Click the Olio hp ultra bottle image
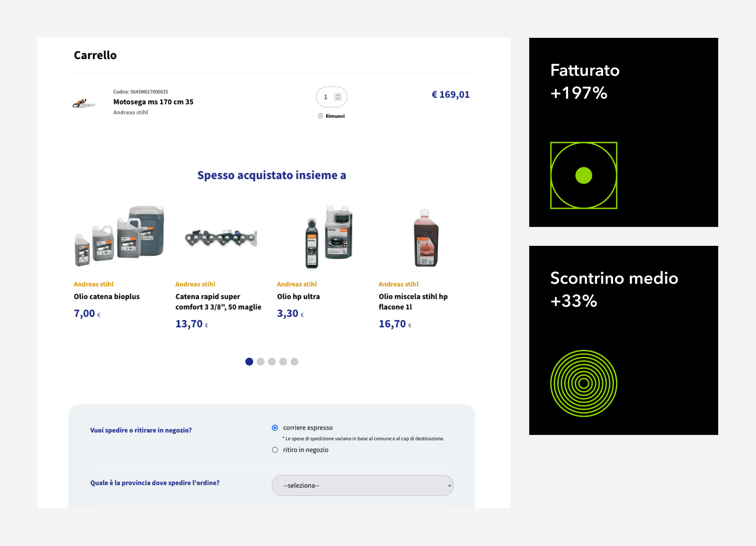Screen dimensions: 756x546 pyautogui.click(x=329, y=236)
